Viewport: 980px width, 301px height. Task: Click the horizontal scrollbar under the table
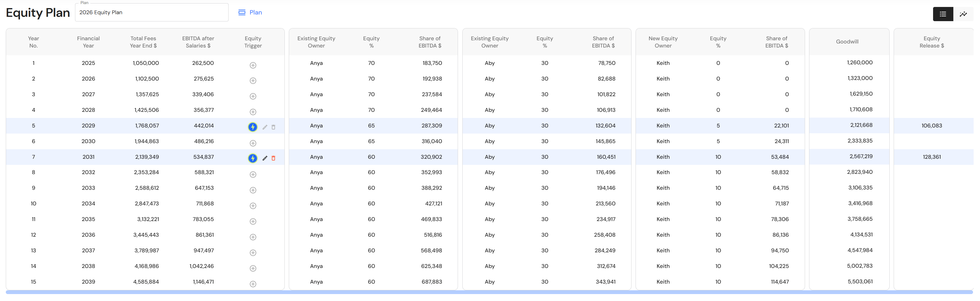coord(489,292)
